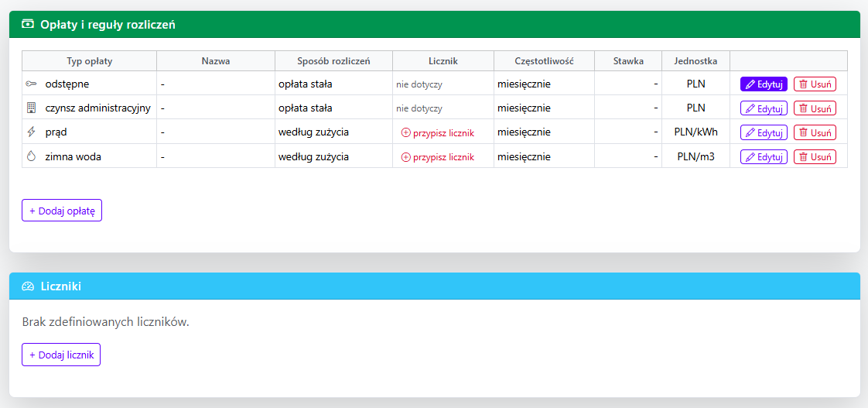The height and width of the screenshot is (408, 868).
Task: Select the odstępne fee type cell
Action: [90, 84]
